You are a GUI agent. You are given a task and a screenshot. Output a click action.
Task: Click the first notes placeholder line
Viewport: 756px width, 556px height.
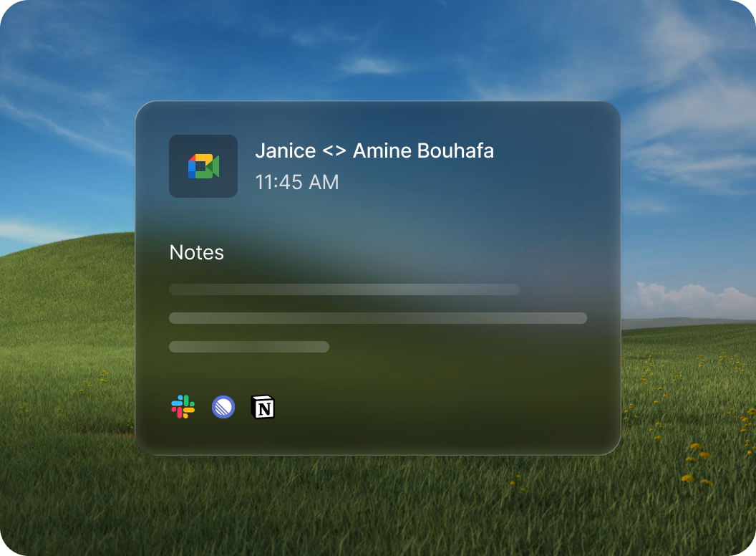(x=344, y=289)
